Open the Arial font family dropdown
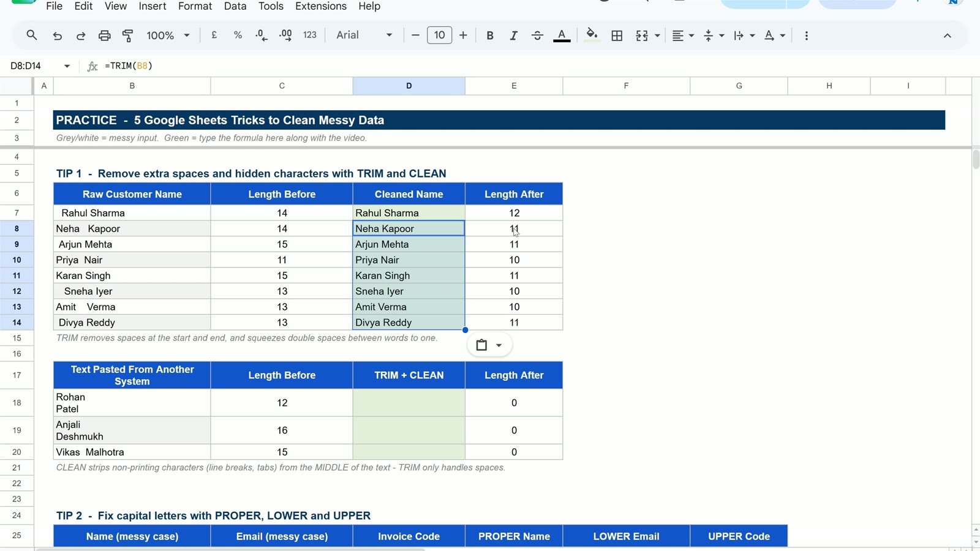980x551 pixels. coord(364,36)
